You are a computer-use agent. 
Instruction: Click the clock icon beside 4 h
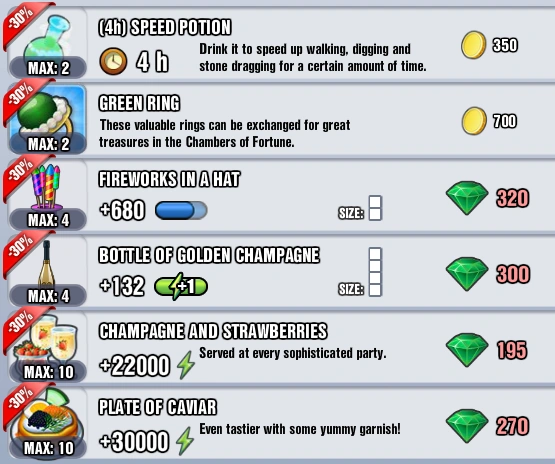(113, 62)
